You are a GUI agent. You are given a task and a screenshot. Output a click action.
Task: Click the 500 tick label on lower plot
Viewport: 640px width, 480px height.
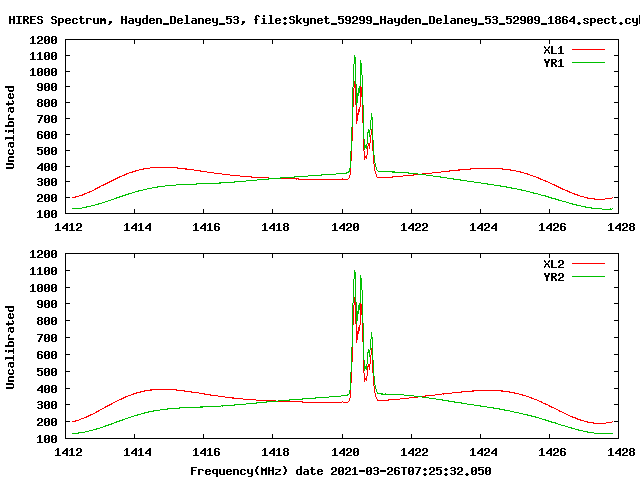[47, 372]
